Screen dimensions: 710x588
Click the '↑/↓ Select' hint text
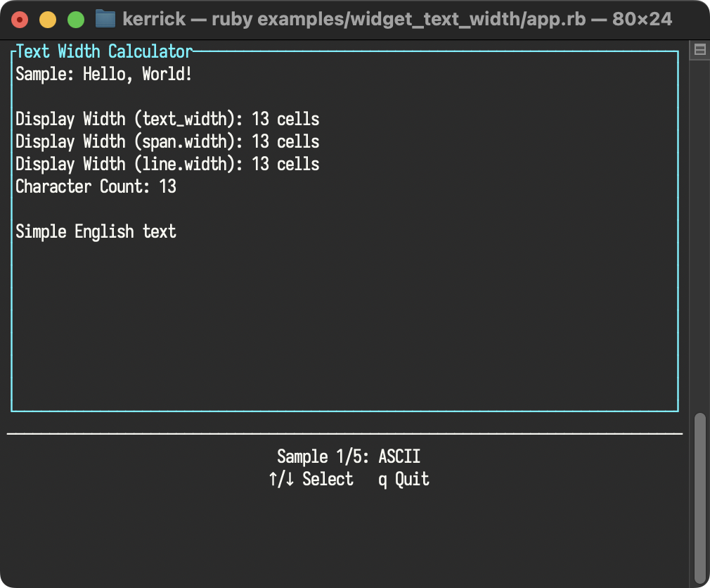pyautogui.click(x=311, y=479)
